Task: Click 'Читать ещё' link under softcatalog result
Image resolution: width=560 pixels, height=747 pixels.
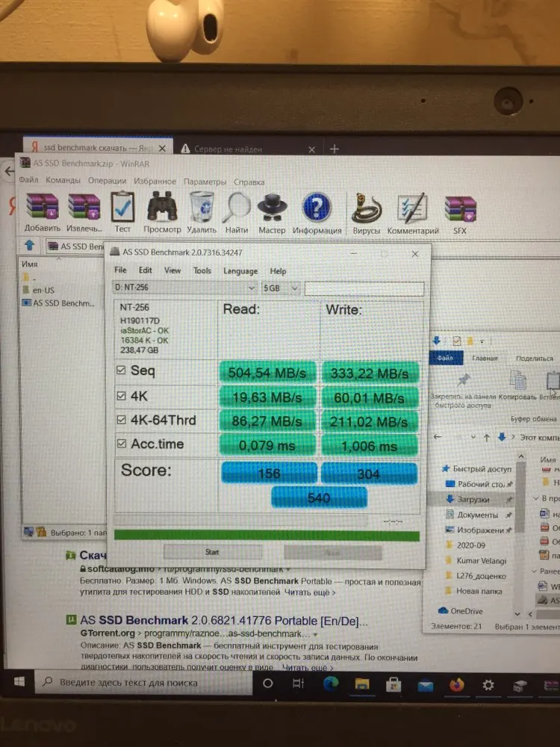Action: point(310,592)
